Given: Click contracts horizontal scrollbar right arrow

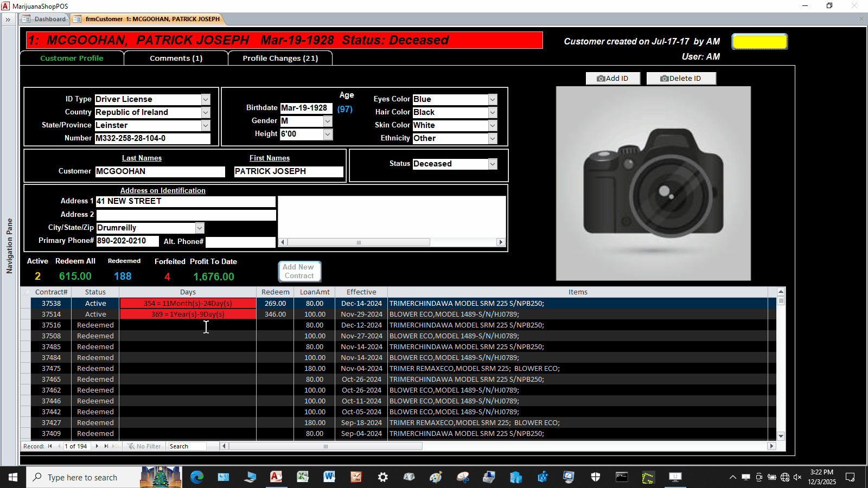Looking at the screenshot, I should tap(771, 446).
